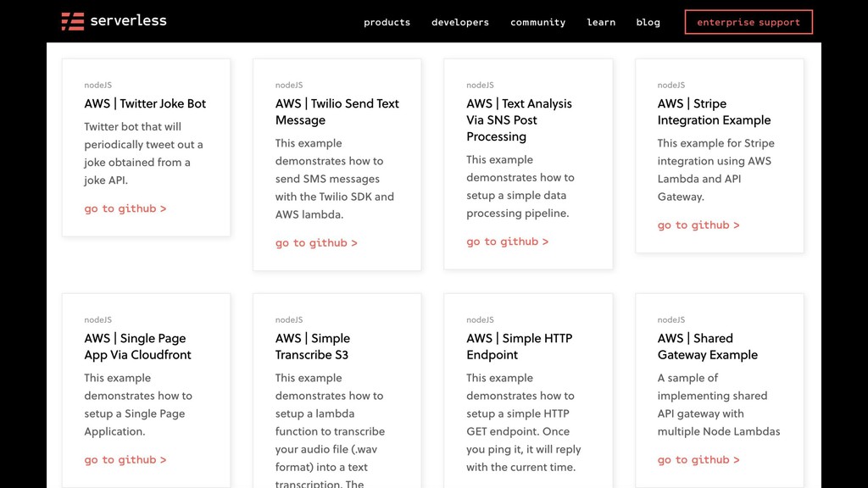Open the AWS Stripe Integration Example title
The width and height of the screenshot is (868, 488).
click(x=714, y=112)
